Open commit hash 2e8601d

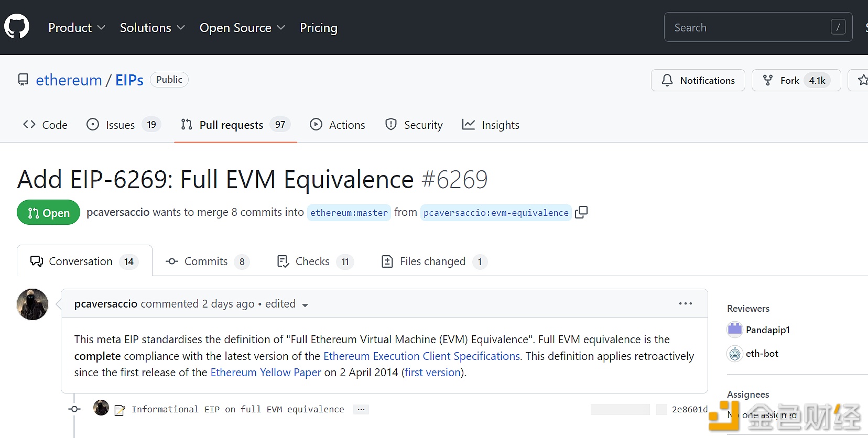(x=690, y=409)
